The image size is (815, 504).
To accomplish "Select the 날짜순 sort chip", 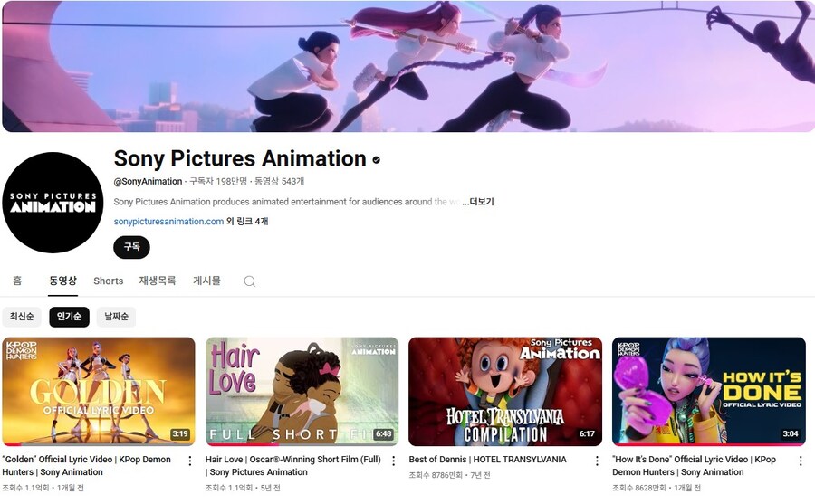I will (117, 317).
